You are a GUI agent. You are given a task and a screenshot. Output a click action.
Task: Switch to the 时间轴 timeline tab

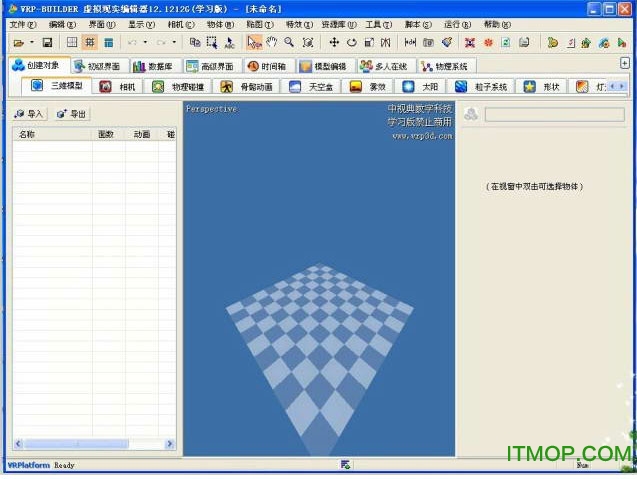(x=267, y=66)
